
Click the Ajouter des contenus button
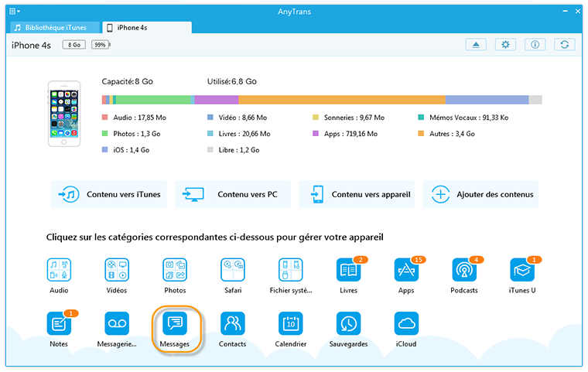[x=480, y=194]
